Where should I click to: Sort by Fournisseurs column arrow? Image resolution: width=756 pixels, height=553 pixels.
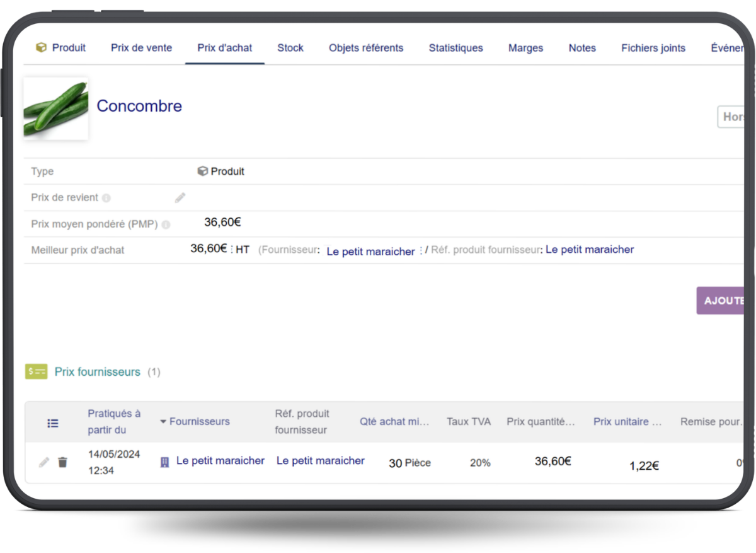(163, 421)
